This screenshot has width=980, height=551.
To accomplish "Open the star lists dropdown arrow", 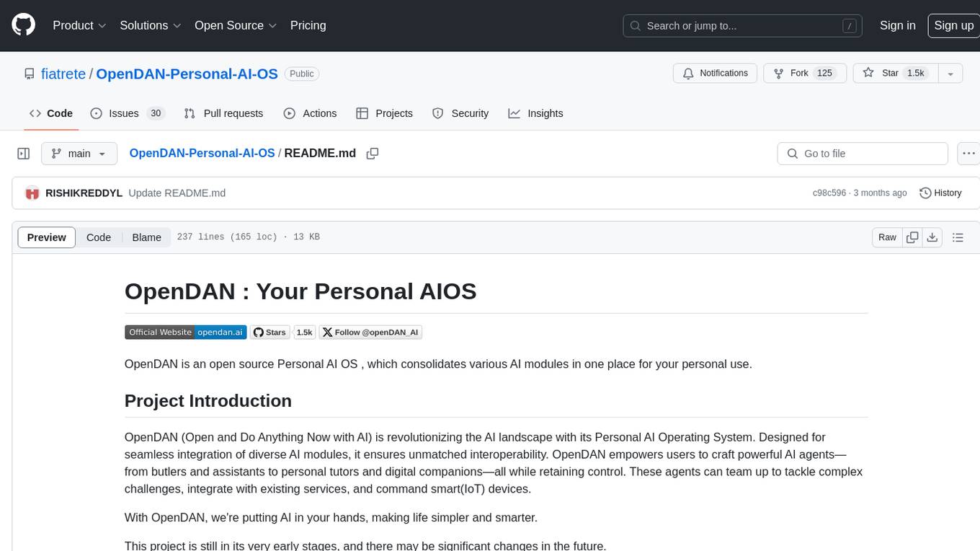I will [x=950, y=74].
